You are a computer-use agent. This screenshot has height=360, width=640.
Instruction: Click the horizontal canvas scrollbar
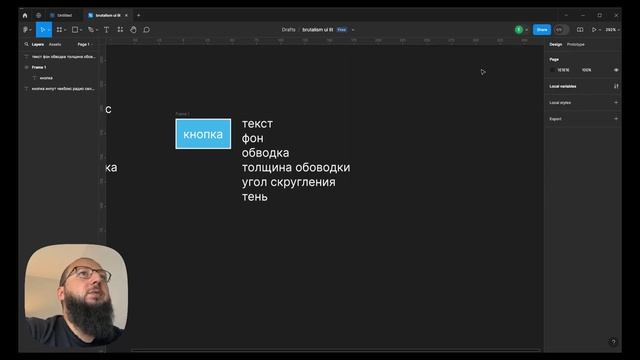click(x=336, y=350)
